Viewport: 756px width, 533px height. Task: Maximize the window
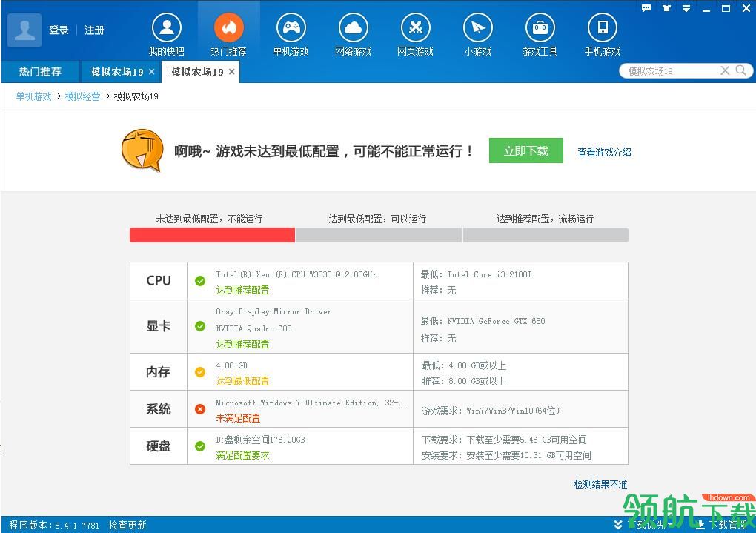[x=726, y=8]
